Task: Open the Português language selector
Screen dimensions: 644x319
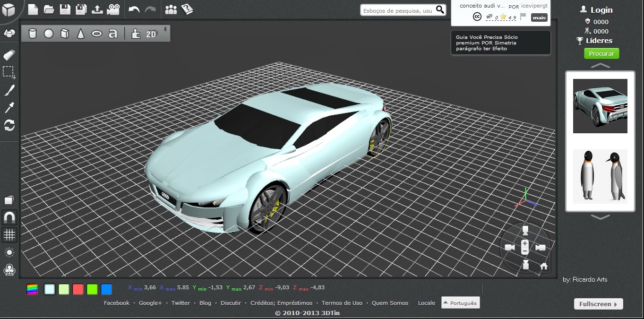Action: coord(460,302)
